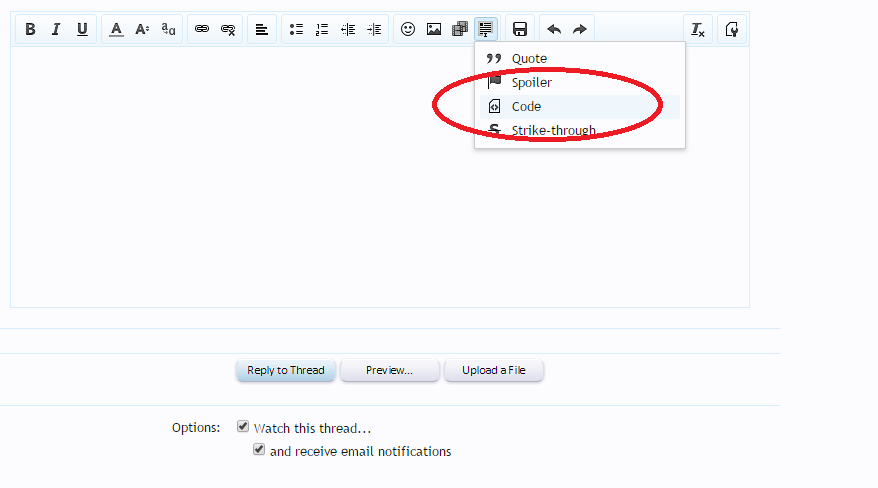
Task: Redo the last edit
Action: pos(580,29)
